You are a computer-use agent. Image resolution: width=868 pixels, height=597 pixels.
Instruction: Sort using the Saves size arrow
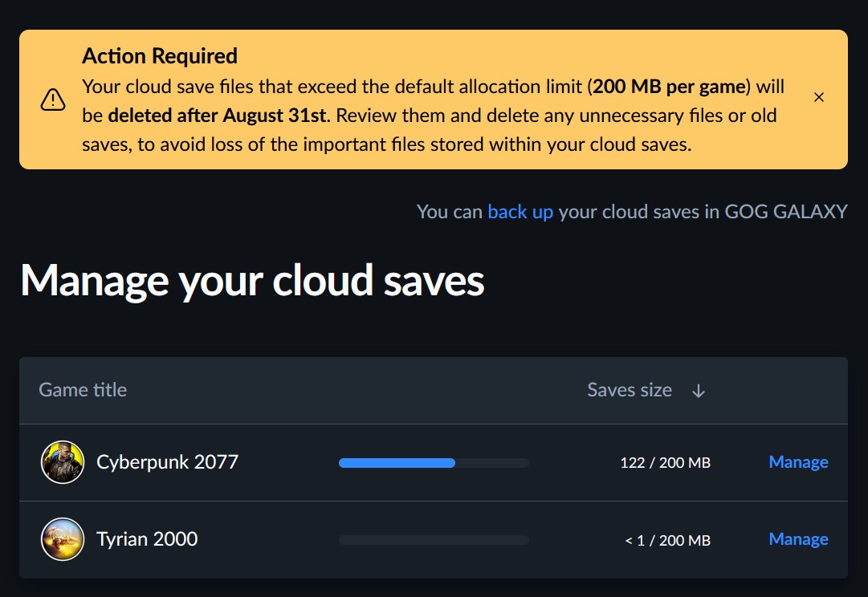coord(699,391)
